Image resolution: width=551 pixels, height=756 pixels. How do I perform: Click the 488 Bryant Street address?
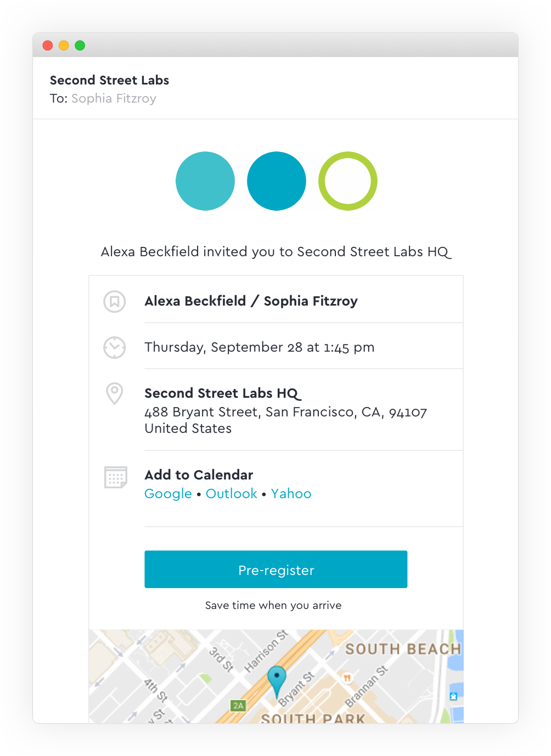tap(285, 413)
